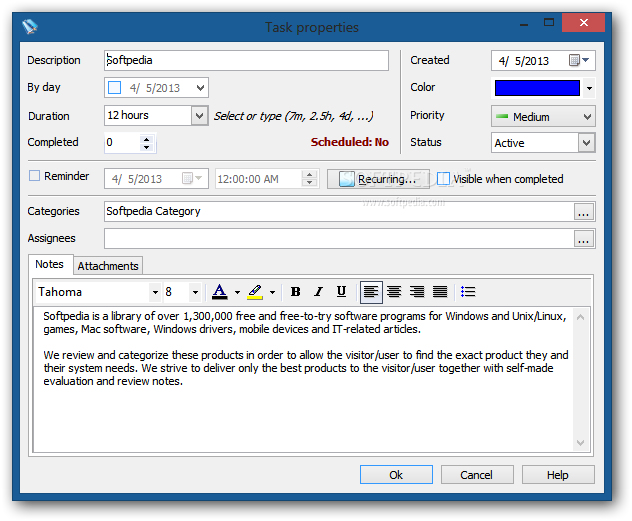This screenshot has width=632, height=521.
Task: Expand the By day date dropdown
Action: (200, 88)
